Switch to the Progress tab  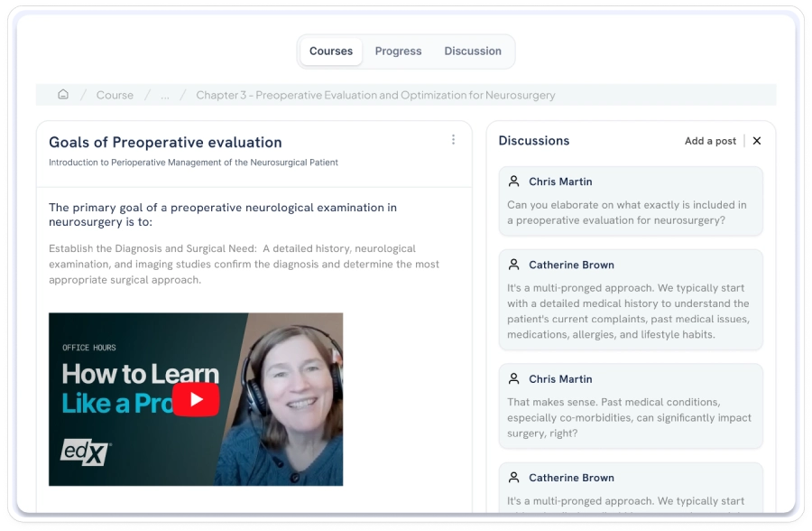click(x=398, y=51)
